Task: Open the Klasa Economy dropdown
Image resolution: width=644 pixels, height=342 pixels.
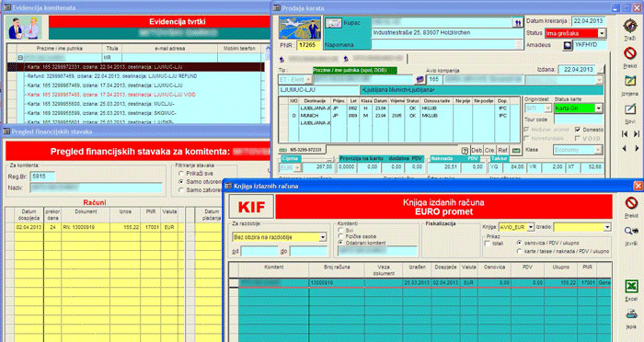Action: point(598,150)
